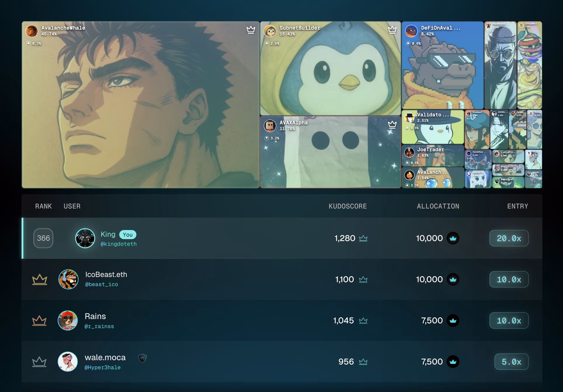Click the flame avatar on Avalanch 1.54% tile

click(409, 175)
